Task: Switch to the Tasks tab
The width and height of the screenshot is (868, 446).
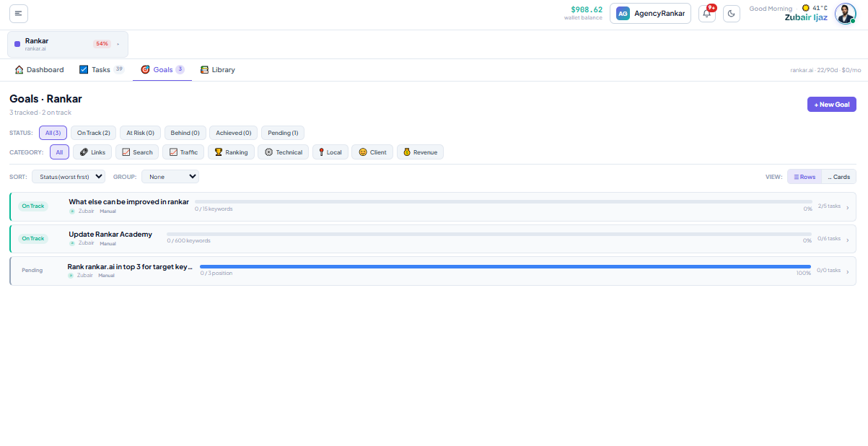Action: [x=101, y=70]
